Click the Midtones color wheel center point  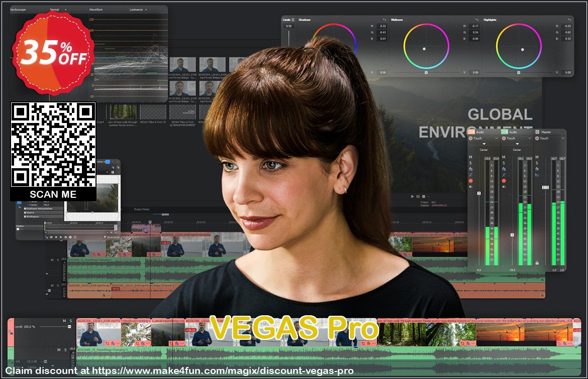[424, 49]
